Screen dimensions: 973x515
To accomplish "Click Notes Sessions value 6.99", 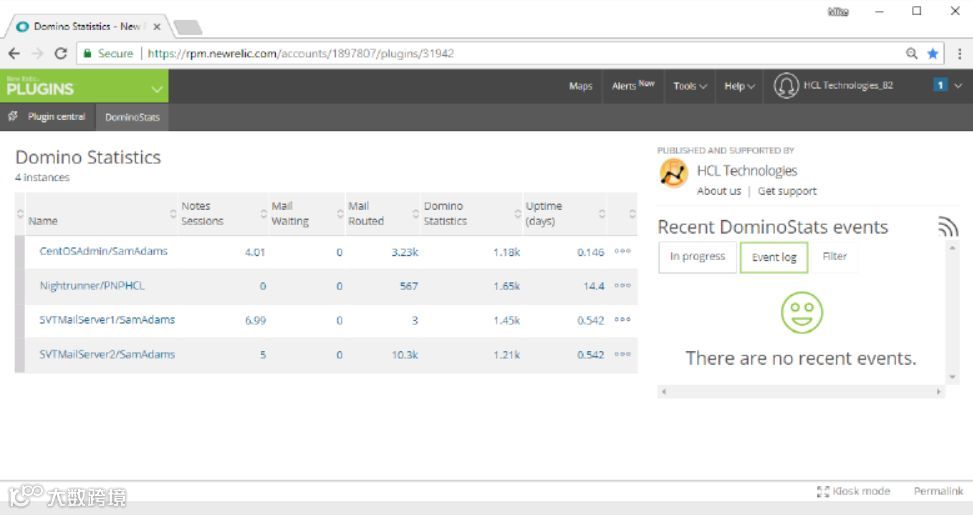I will (x=255, y=321).
